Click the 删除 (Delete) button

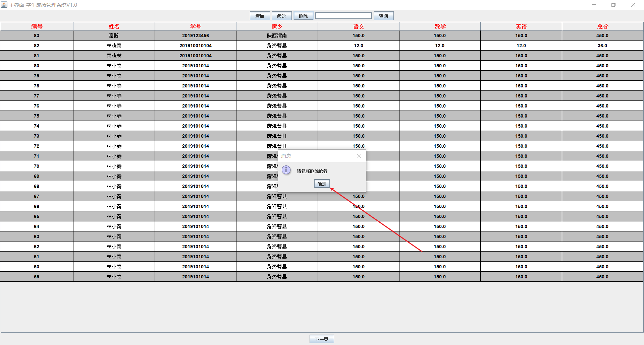click(303, 16)
